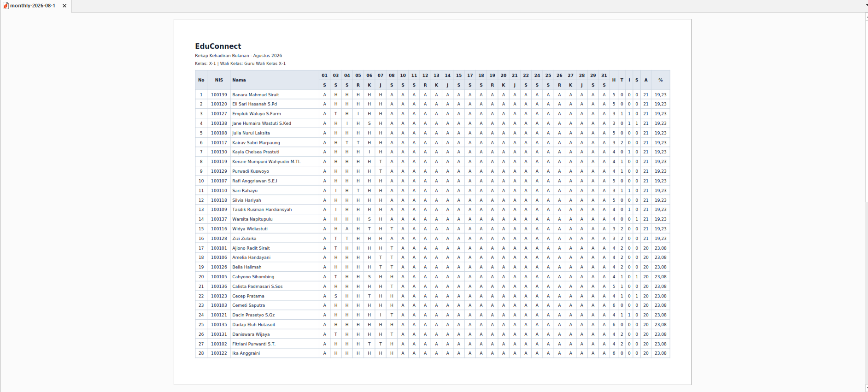Click date header 31

(x=604, y=76)
